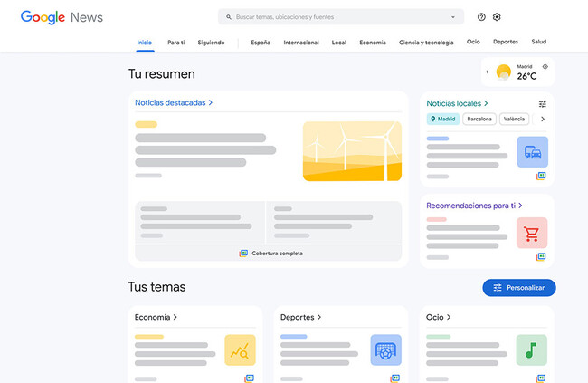Open full coverage icon in Economía card
This screenshot has height=383, width=588.
(249, 378)
